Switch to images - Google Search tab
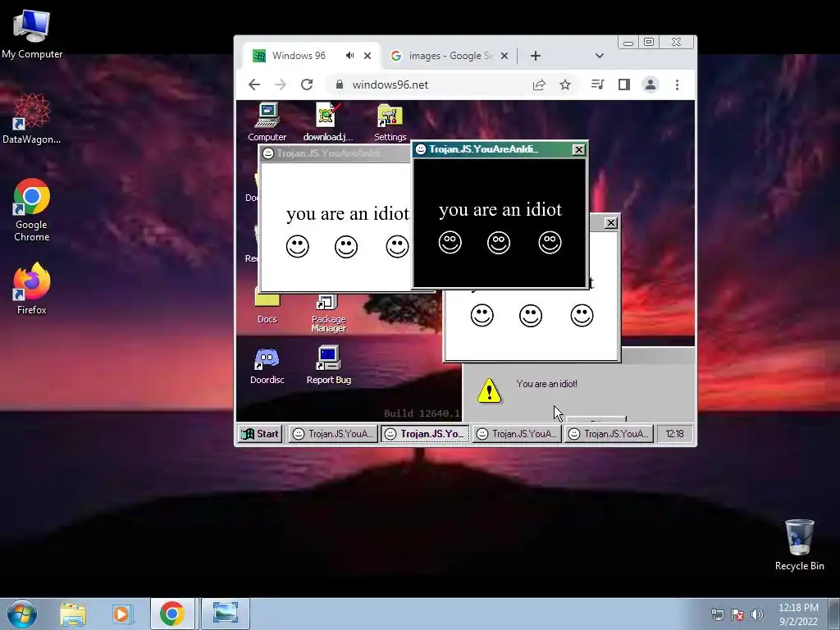The width and height of the screenshot is (840, 630). (x=449, y=56)
